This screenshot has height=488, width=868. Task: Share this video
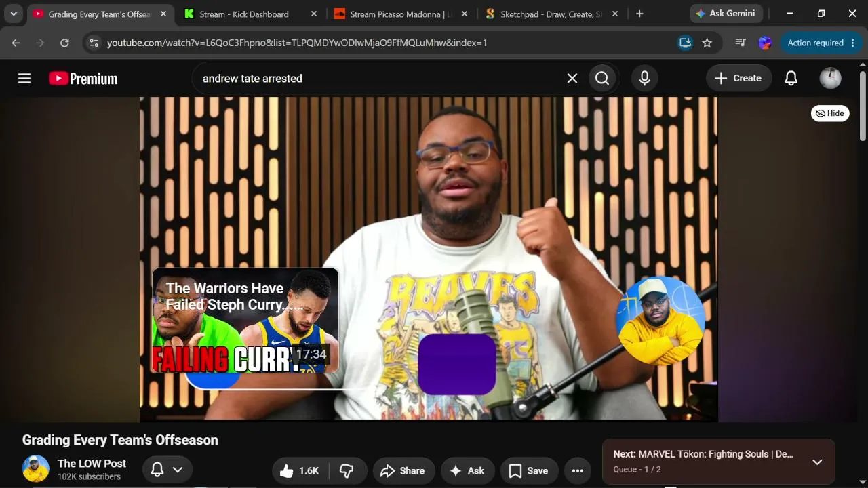403,471
